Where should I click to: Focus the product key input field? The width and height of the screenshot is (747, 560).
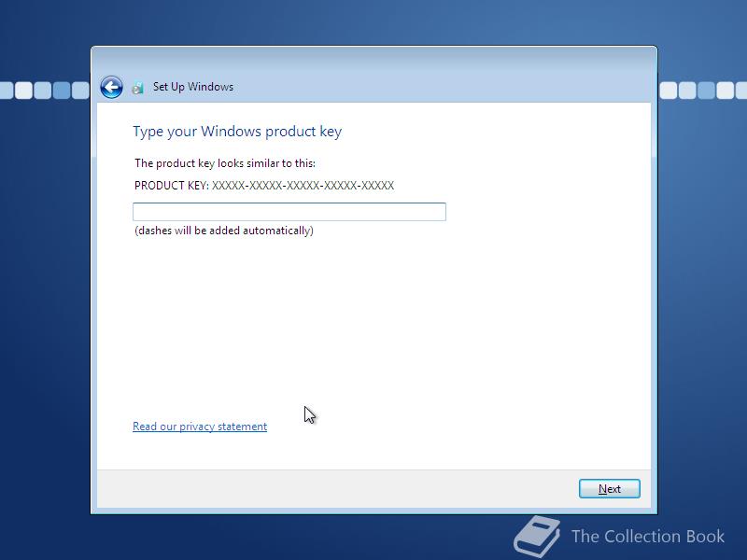[289, 212]
